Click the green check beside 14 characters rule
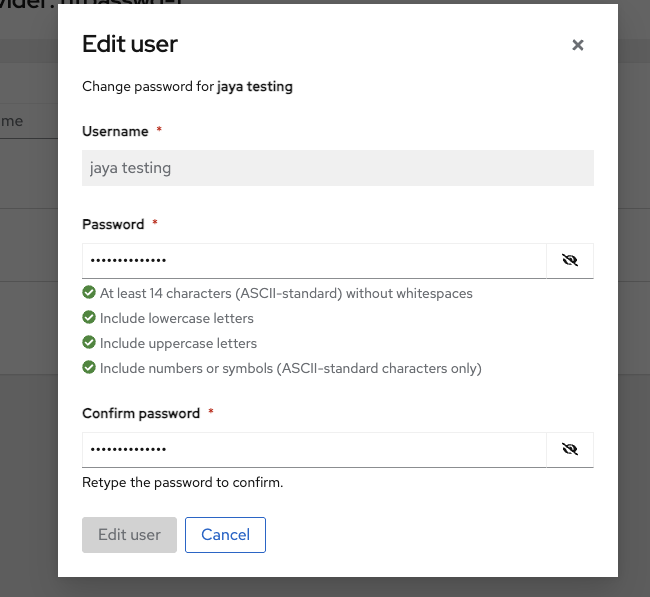This screenshot has height=597, width=650. [x=89, y=293]
